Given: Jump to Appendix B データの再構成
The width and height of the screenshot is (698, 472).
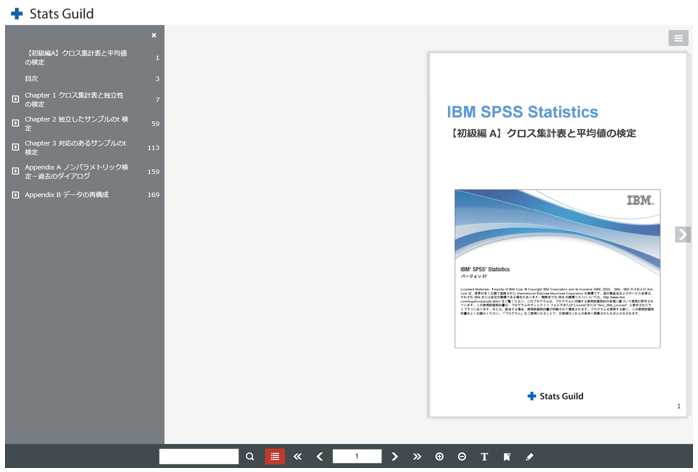Looking at the screenshot, I should [67, 195].
